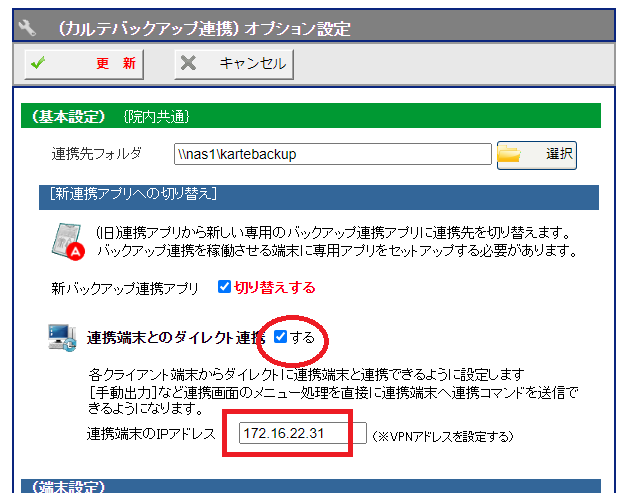Click the キャンセル cancel button
The height and width of the screenshot is (493, 623).
click(x=234, y=64)
